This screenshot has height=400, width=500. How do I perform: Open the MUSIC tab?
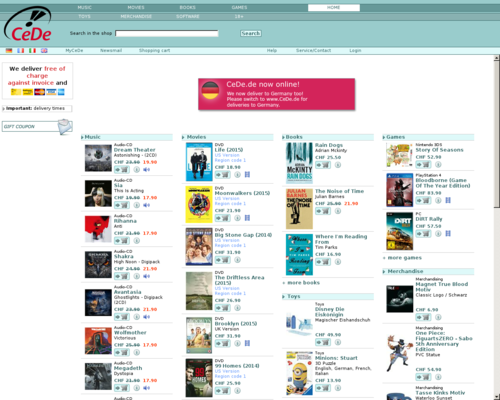point(85,7)
